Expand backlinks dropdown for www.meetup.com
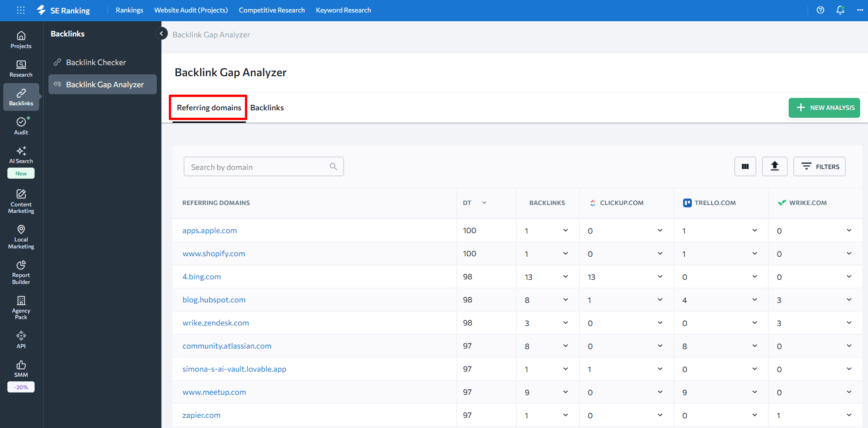The height and width of the screenshot is (428, 868). pos(565,392)
